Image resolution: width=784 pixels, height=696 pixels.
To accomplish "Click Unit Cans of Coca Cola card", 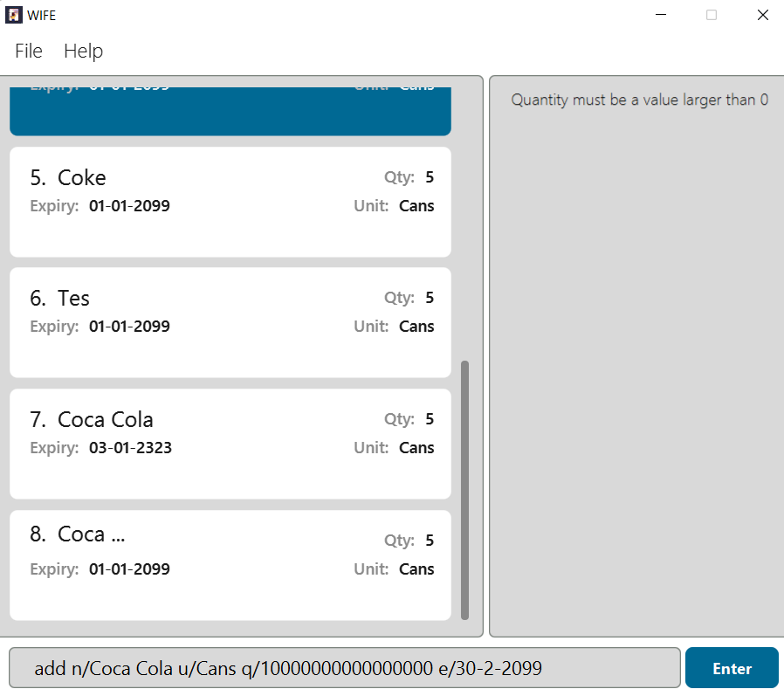I will [416, 447].
